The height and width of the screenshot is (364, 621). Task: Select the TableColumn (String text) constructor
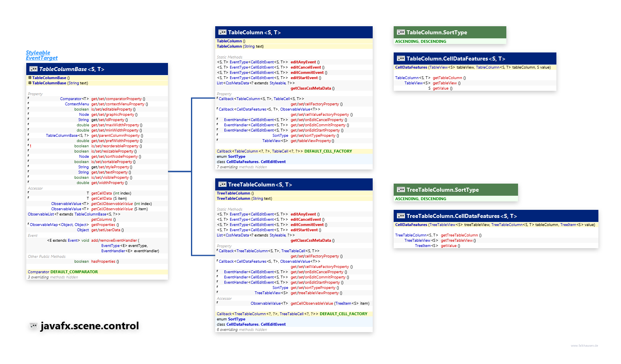tap(240, 46)
